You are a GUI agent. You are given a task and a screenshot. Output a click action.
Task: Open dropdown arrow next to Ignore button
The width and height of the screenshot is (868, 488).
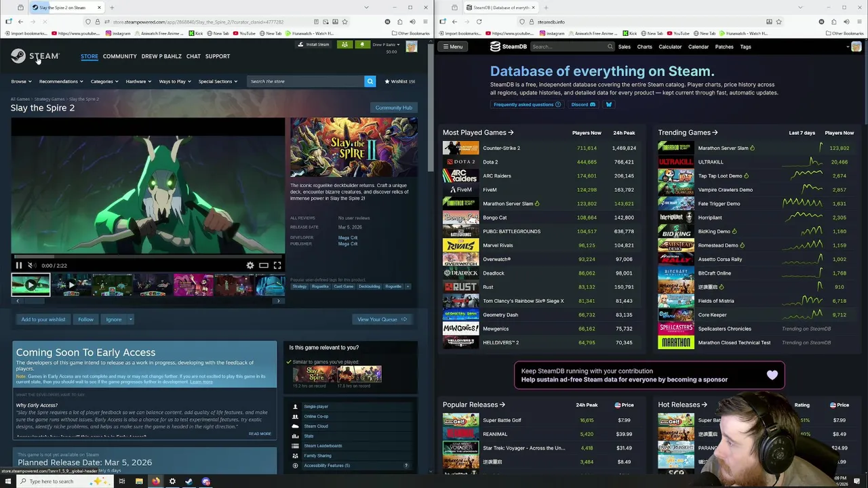tap(130, 319)
